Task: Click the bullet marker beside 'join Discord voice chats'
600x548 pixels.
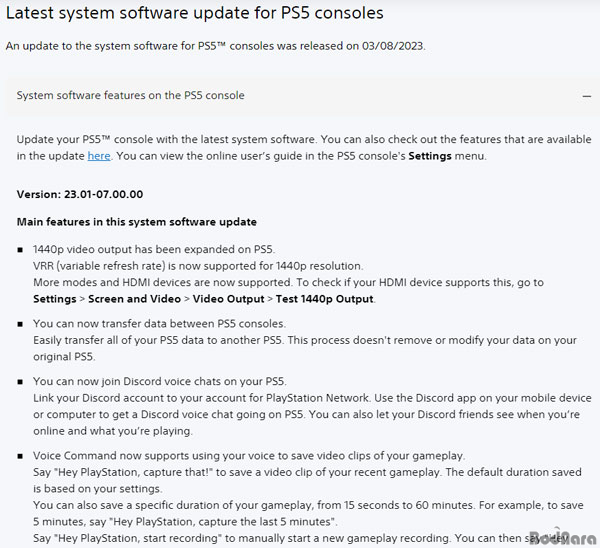Action: point(20,382)
